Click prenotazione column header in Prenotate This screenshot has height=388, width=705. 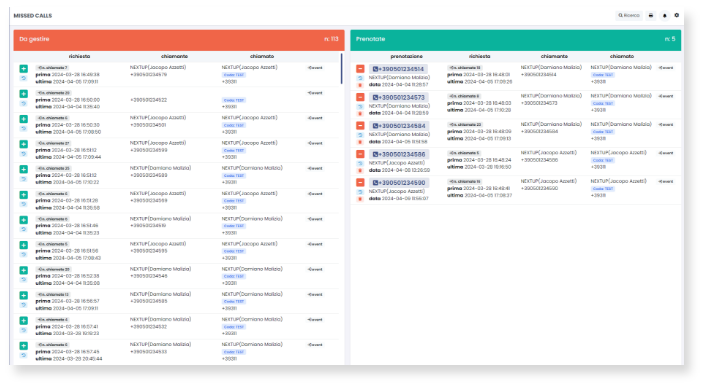coord(406,57)
